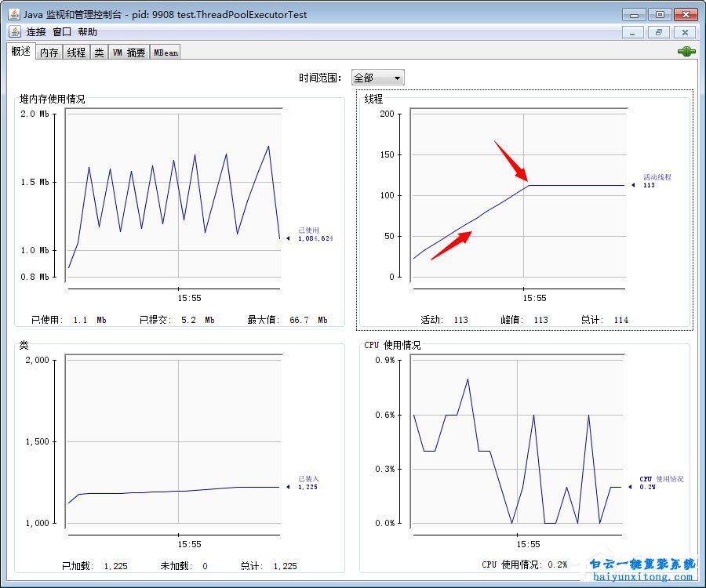Open the 连接 menu
This screenshot has width=706, height=588.
coord(36,32)
